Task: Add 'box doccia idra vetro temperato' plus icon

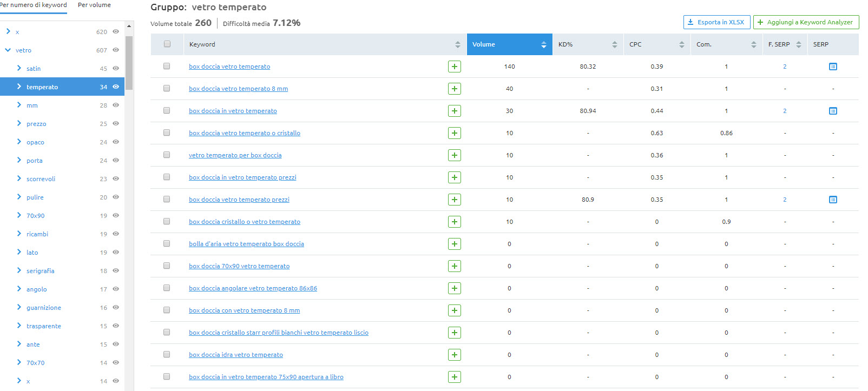Action: [x=455, y=355]
